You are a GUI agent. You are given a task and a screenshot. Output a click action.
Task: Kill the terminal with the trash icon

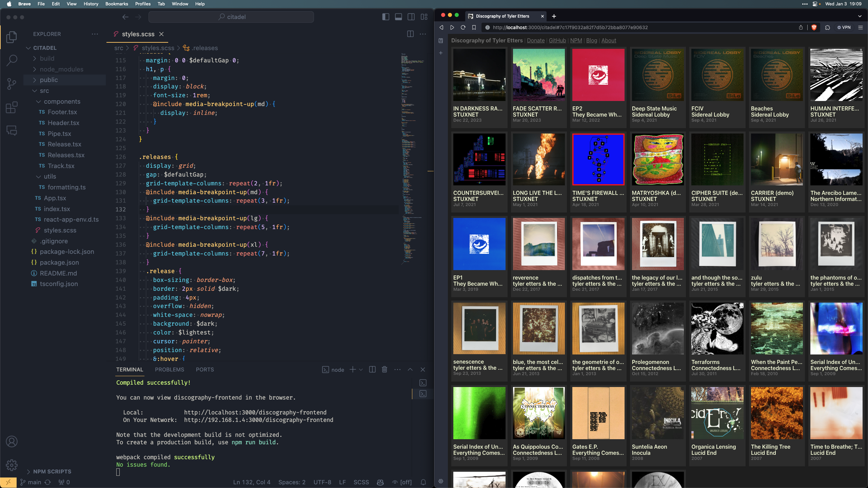(x=384, y=369)
